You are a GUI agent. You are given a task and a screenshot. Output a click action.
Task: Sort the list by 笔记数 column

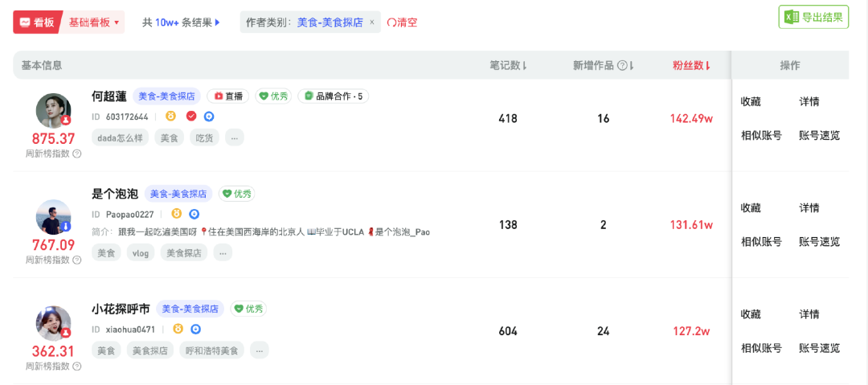click(x=508, y=66)
